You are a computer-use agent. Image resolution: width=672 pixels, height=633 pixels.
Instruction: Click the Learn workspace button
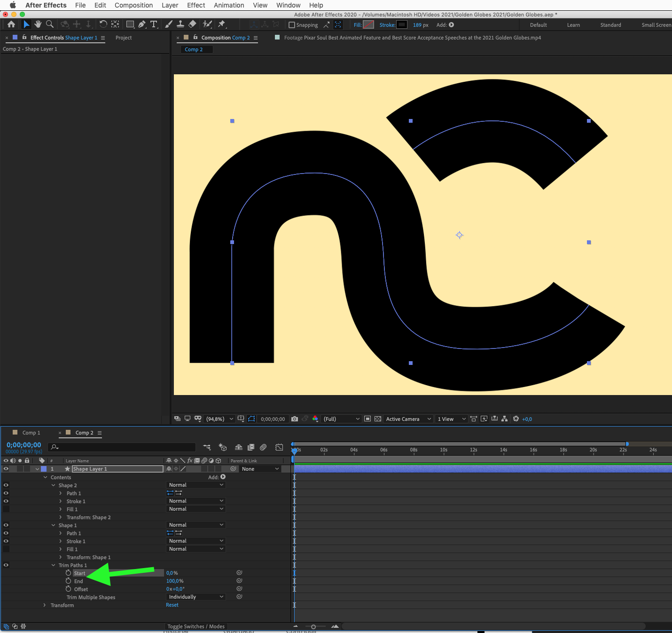tap(573, 24)
